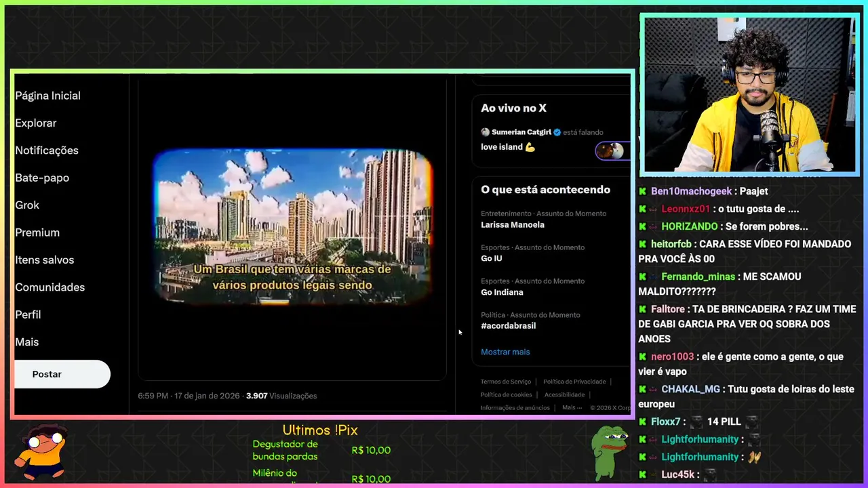Screen dimensions: 868x488
Task: Click username Fernando_minas in chat
Action: tap(698, 277)
